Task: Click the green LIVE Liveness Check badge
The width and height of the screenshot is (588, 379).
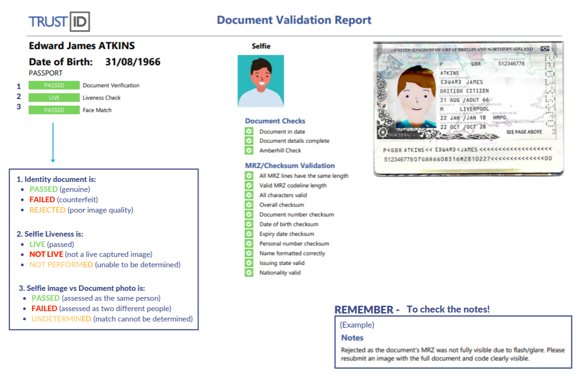Action: tap(54, 98)
